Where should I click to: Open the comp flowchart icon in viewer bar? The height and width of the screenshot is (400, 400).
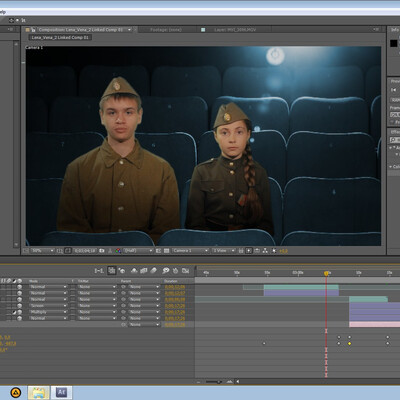[265, 251]
